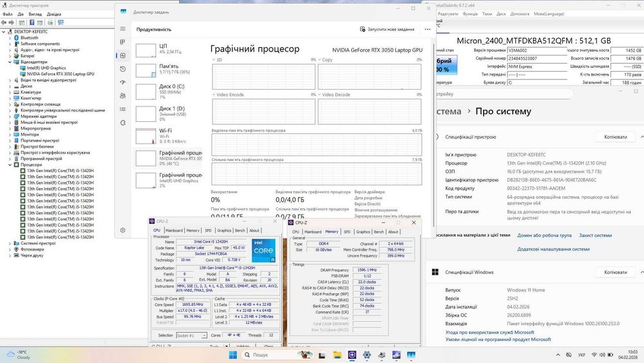Screen dimensions: 644x363
Task: Open Файл menu in Device Manager
Action: point(7,14)
